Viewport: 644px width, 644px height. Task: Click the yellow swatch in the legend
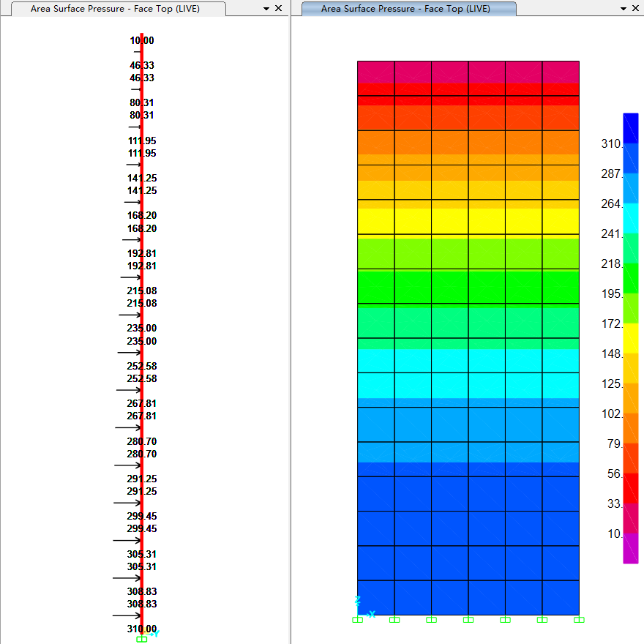tap(630, 337)
